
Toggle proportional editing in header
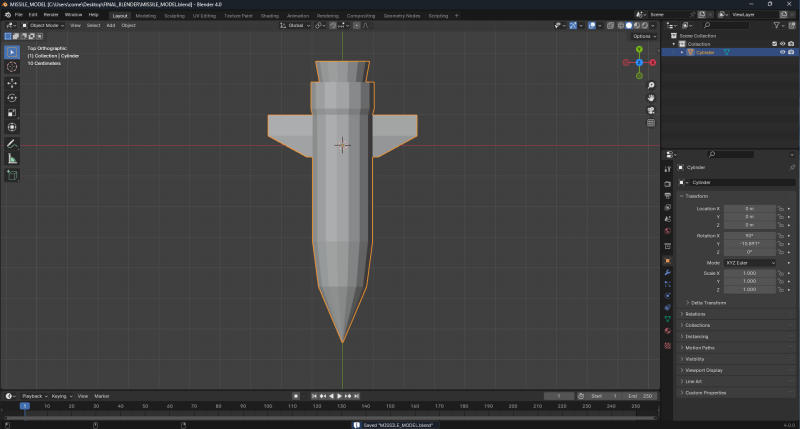tap(357, 26)
